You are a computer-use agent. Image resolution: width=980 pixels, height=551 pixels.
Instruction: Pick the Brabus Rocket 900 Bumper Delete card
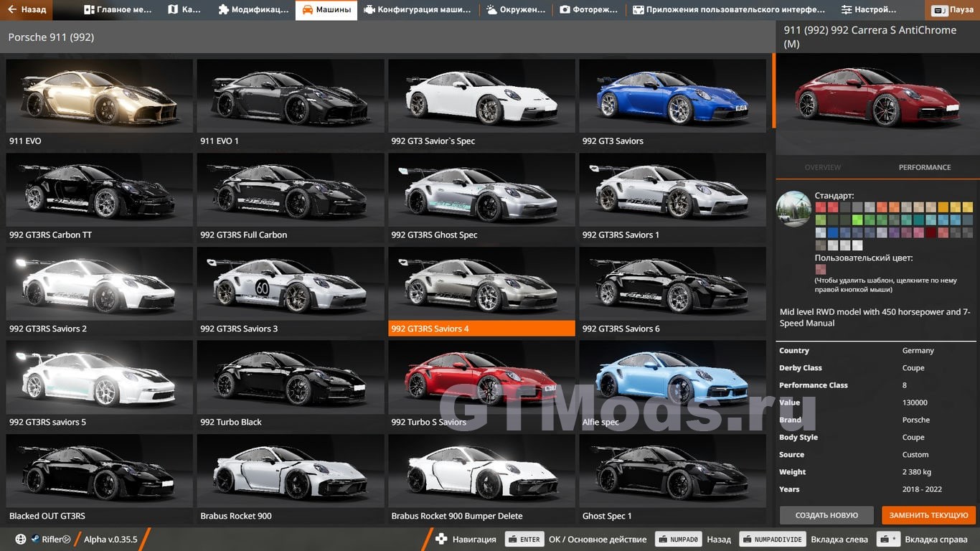tap(481, 479)
